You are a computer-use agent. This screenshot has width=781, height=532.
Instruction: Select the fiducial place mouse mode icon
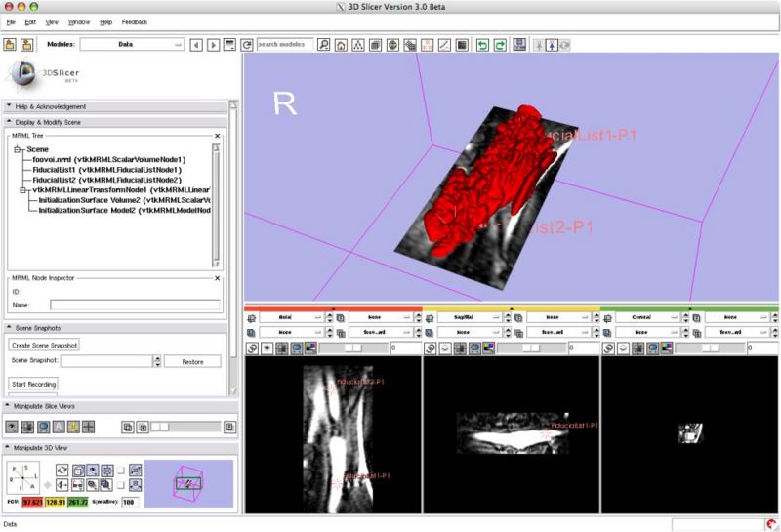pyautogui.click(x=552, y=45)
